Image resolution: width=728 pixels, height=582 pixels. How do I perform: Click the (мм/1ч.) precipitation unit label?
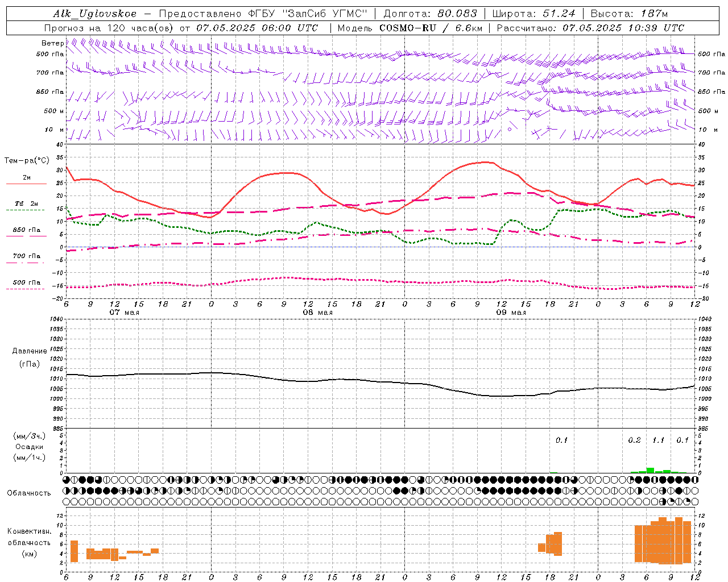[x=30, y=458]
